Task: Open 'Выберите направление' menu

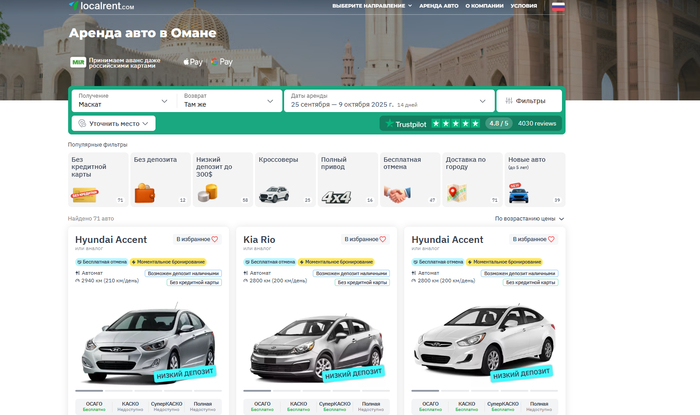Action: point(371,6)
